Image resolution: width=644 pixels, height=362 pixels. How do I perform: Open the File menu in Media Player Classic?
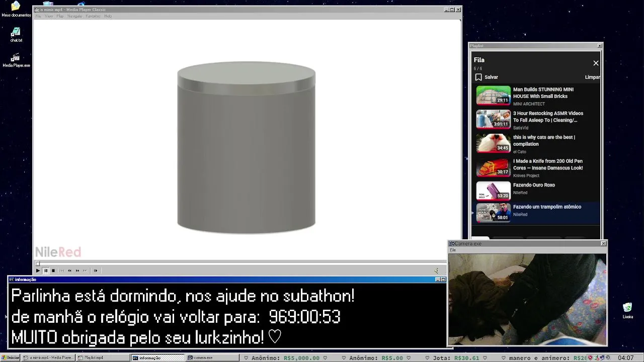tap(38, 16)
